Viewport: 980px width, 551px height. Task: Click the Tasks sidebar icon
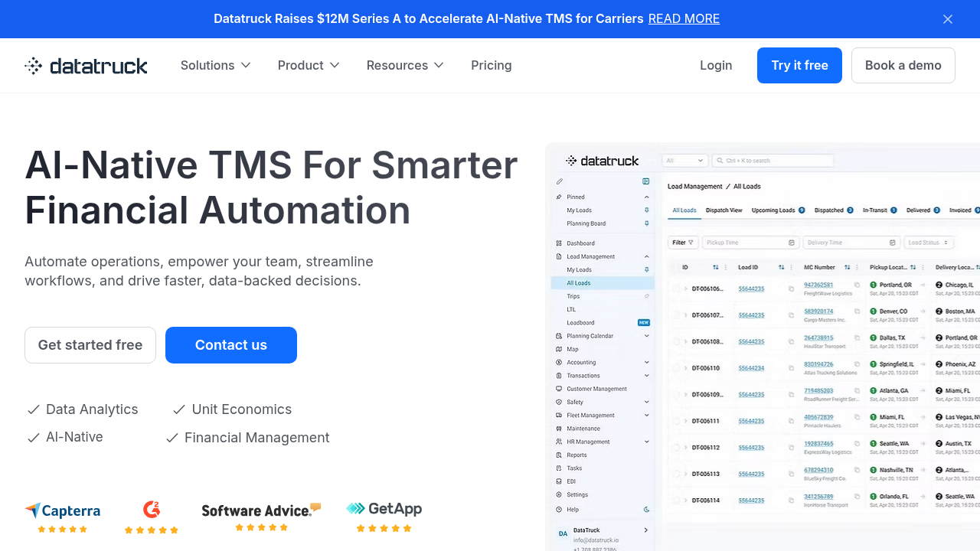tap(559, 468)
